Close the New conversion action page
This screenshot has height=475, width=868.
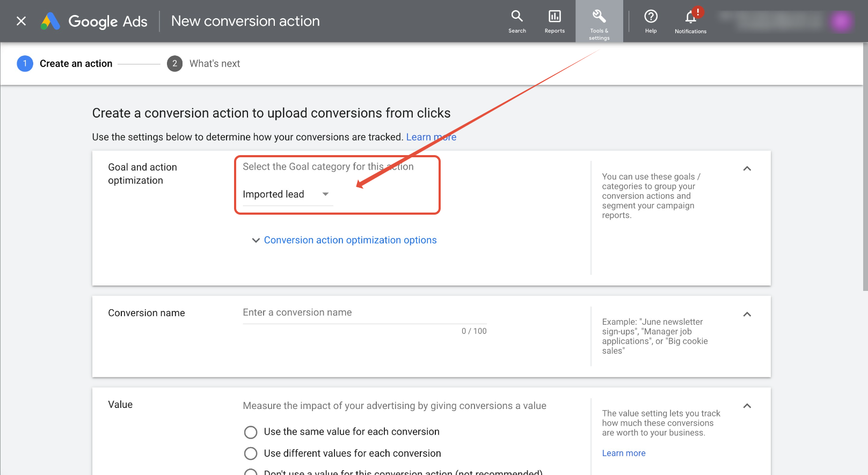[x=21, y=21]
